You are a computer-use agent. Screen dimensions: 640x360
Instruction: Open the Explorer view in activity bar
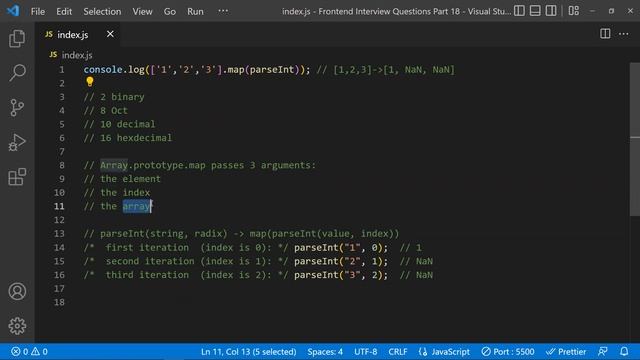(17, 38)
